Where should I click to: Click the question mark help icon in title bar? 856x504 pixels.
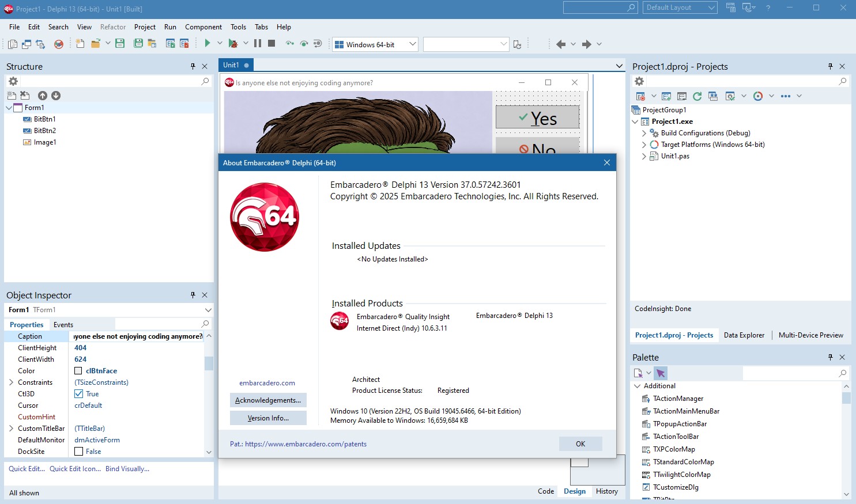[x=768, y=7]
